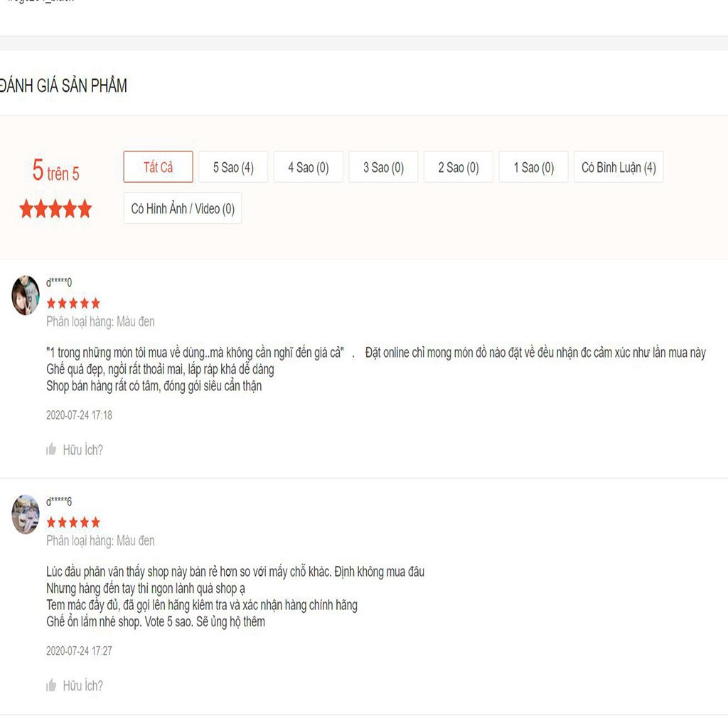Open avatar of reviewer d*****0
The height and width of the screenshot is (728, 728).
(x=26, y=295)
